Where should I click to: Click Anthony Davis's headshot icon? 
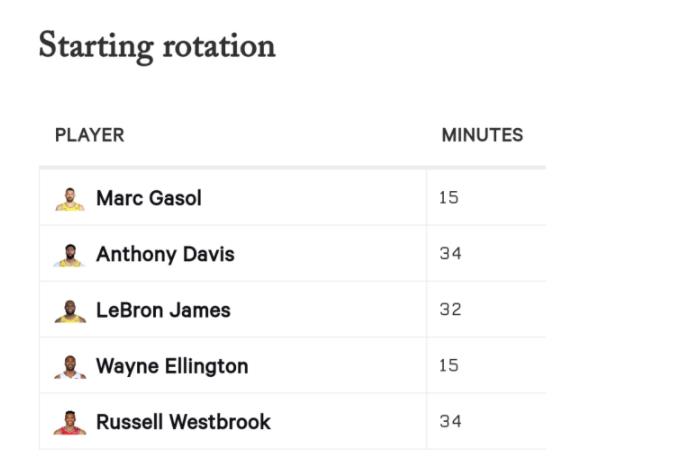(70, 255)
